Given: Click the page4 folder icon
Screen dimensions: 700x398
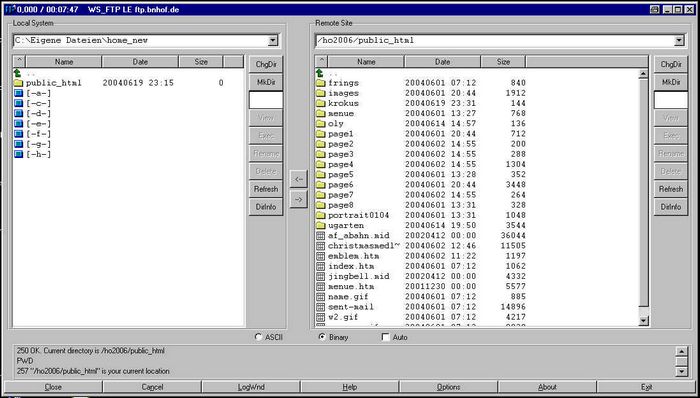Looking at the screenshot, I should pos(321,165).
